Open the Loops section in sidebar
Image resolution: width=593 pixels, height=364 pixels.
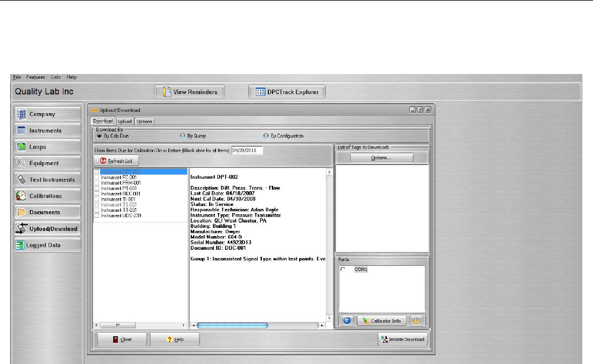point(47,147)
